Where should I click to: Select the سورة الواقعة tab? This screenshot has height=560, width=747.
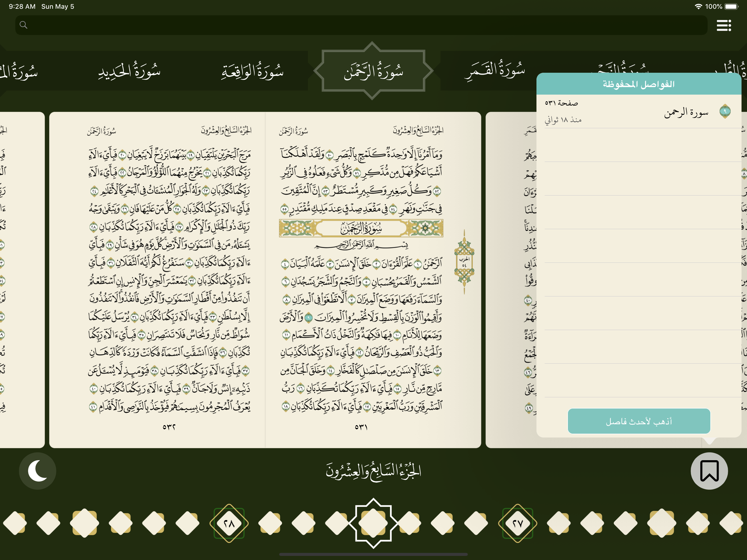pyautogui.click(x=252, y=71)
